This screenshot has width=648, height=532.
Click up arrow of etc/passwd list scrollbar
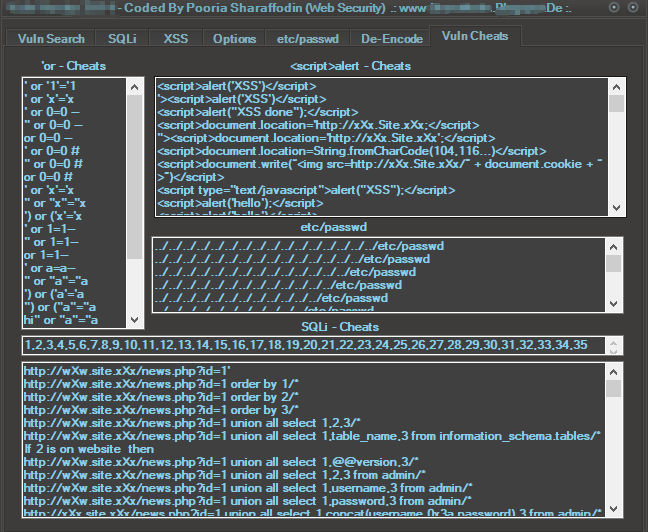coord(614,247)
